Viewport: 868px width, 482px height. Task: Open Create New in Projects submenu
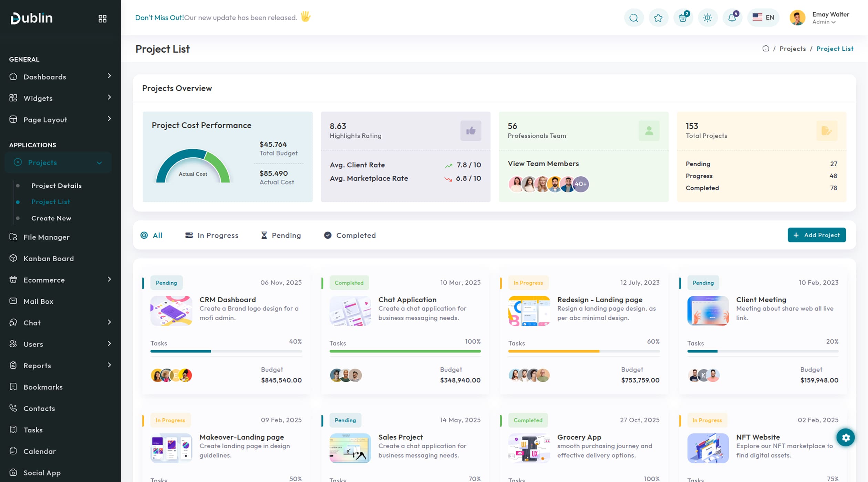(x=51, y=218)
